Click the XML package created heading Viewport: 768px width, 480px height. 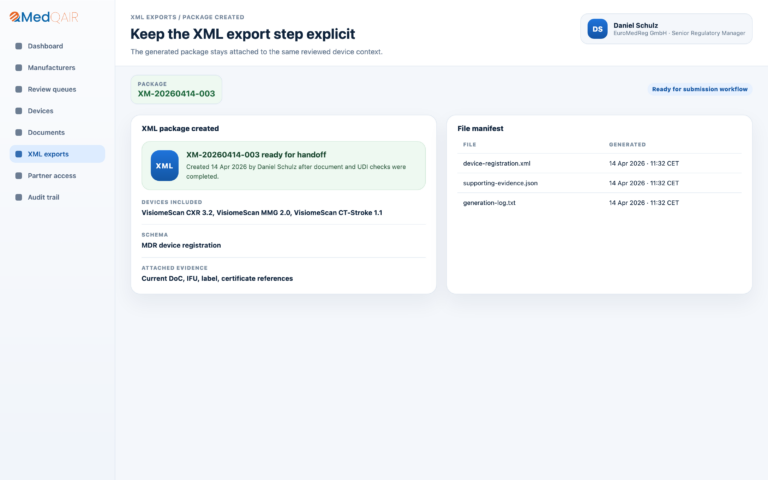point(180,128)
